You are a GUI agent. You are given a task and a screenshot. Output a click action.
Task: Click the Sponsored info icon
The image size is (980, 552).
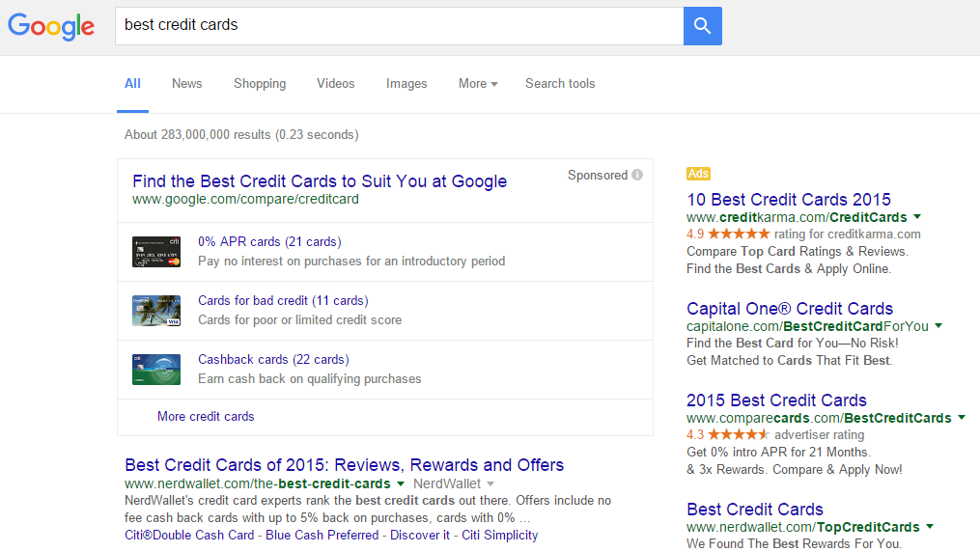(637, 176)
